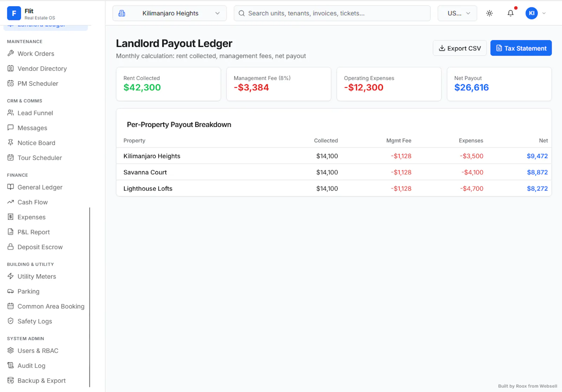This screenshot has width=562, height=392.
Task: Click the Notice Board pin icon
Action: (11, 143)
